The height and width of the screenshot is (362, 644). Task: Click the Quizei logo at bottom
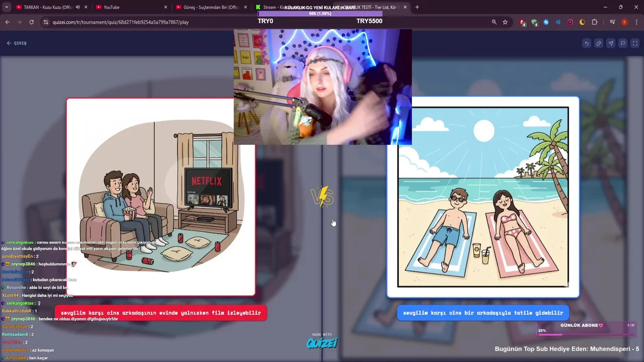(x=322, y=343)
